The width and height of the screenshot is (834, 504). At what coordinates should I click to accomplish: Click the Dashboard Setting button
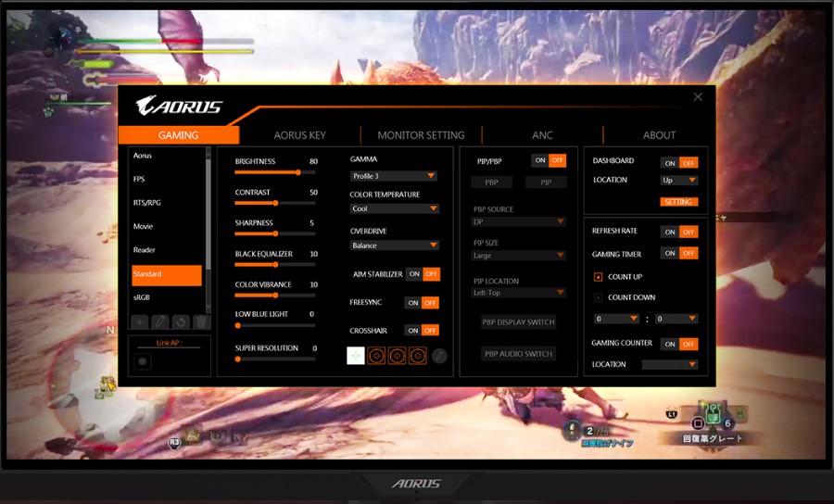(x=678, y=202)
